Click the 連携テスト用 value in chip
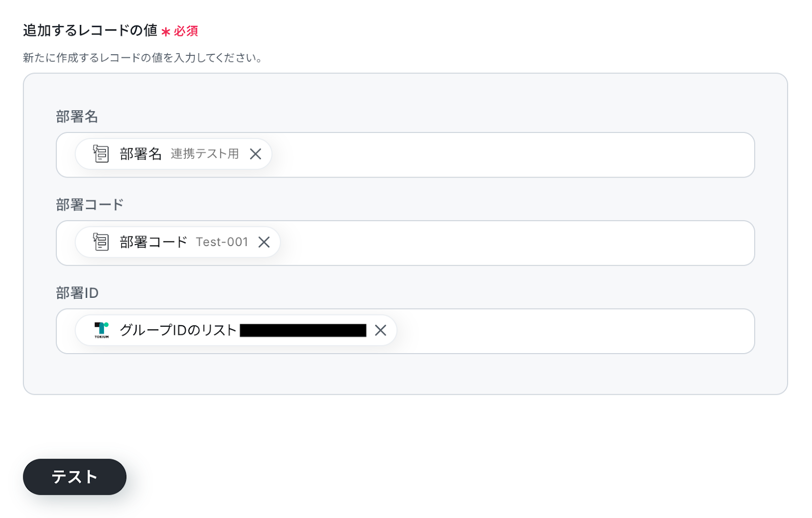 tap(205, 154)
